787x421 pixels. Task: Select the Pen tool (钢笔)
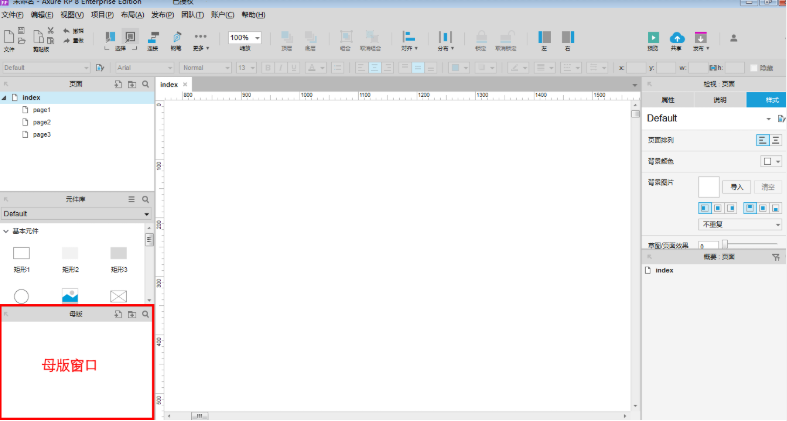[176, 41]
